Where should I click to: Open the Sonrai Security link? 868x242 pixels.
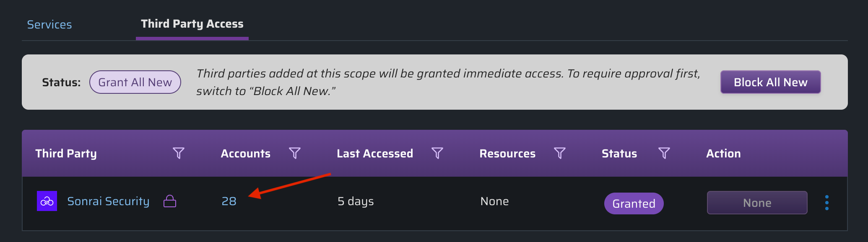point(108,201)
